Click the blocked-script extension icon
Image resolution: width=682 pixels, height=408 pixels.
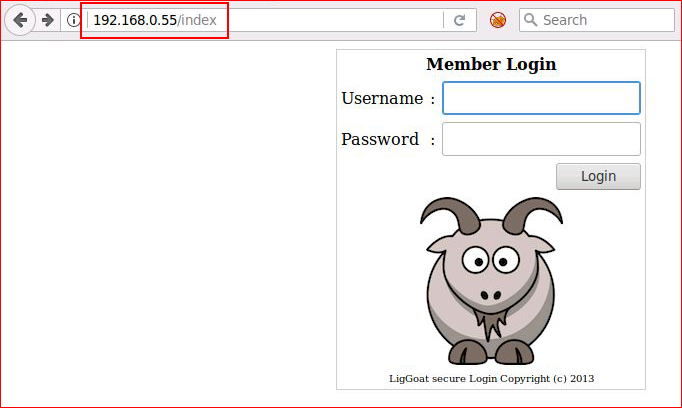(x=498, y=20)
